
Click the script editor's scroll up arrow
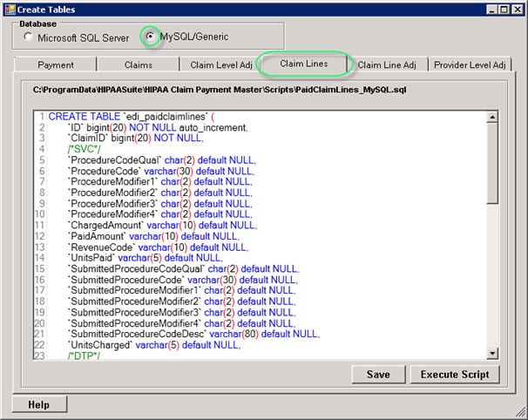[x=492, y=118]
